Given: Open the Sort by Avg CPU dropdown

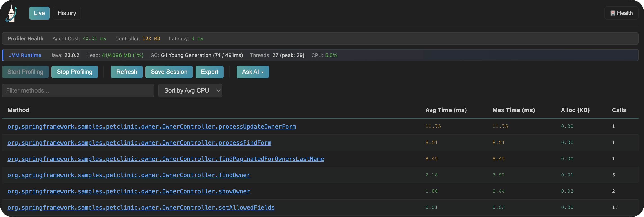Looking at the screenshot, I should [190, 90].
